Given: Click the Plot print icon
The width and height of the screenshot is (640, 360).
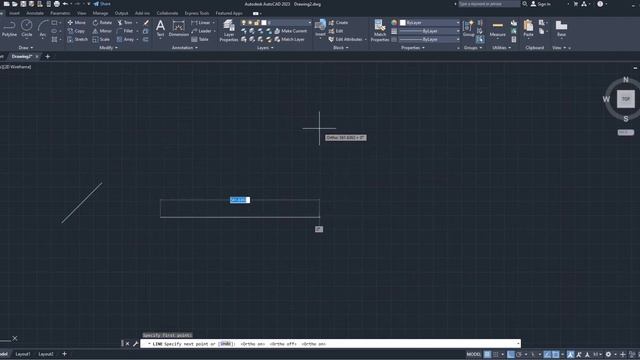Looking at the screenshot, I should 57,4.
